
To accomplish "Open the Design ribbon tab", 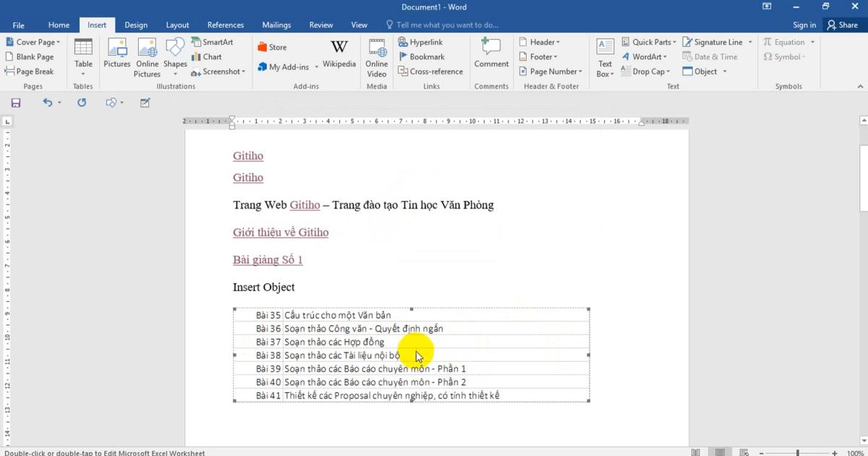I will pos(136,24).
